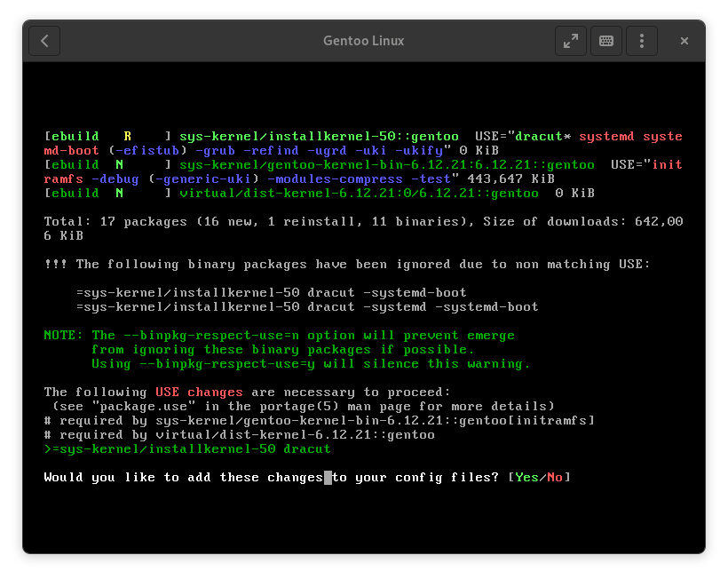Screen dimensions: 728x579
Task: Click '--binpkg-respect-use=y' option text
Action: (x=227, y=363)
